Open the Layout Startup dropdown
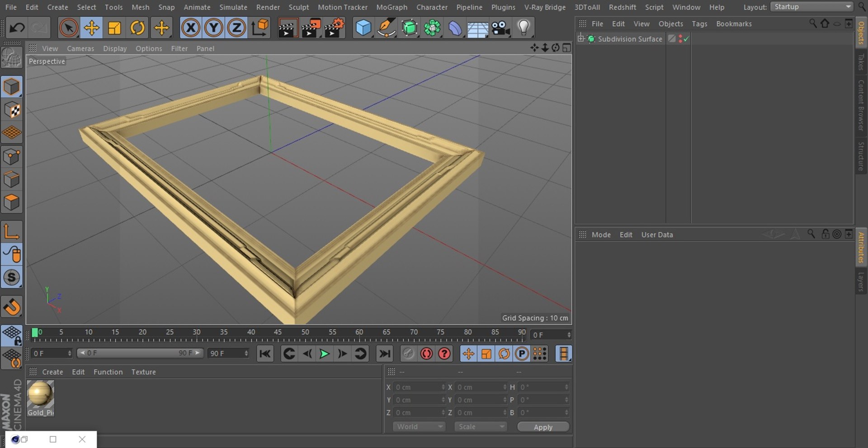 [812, 7]
